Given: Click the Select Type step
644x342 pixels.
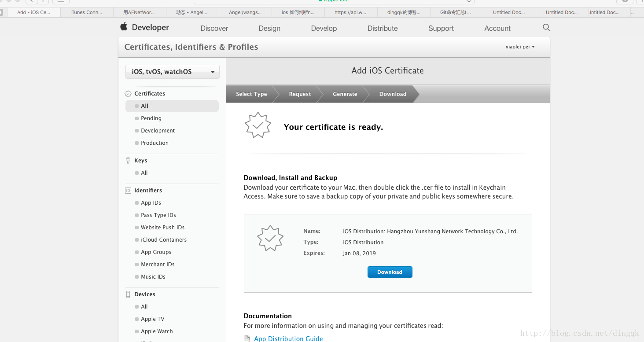Looking at the screenshot, I should coord(251,94).
